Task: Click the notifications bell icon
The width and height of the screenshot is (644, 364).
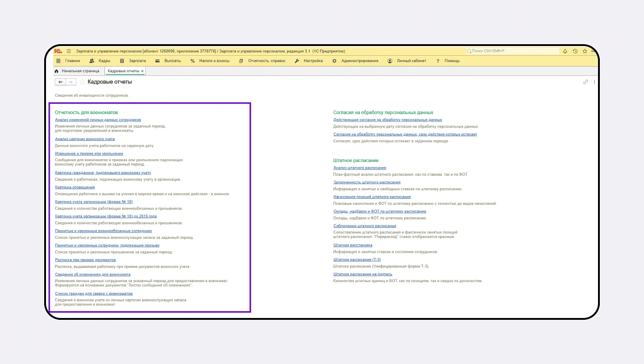Action: tap(565, 51)
